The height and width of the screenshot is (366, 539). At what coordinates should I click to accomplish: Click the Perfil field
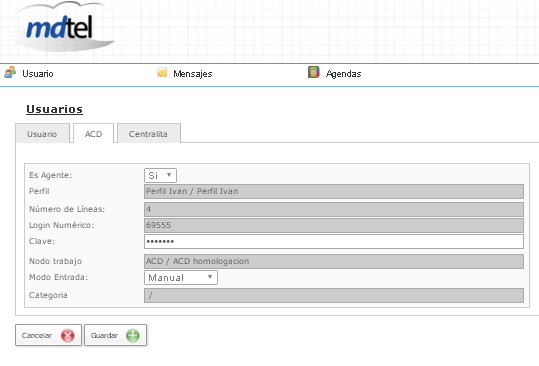(x=334, y=191)
